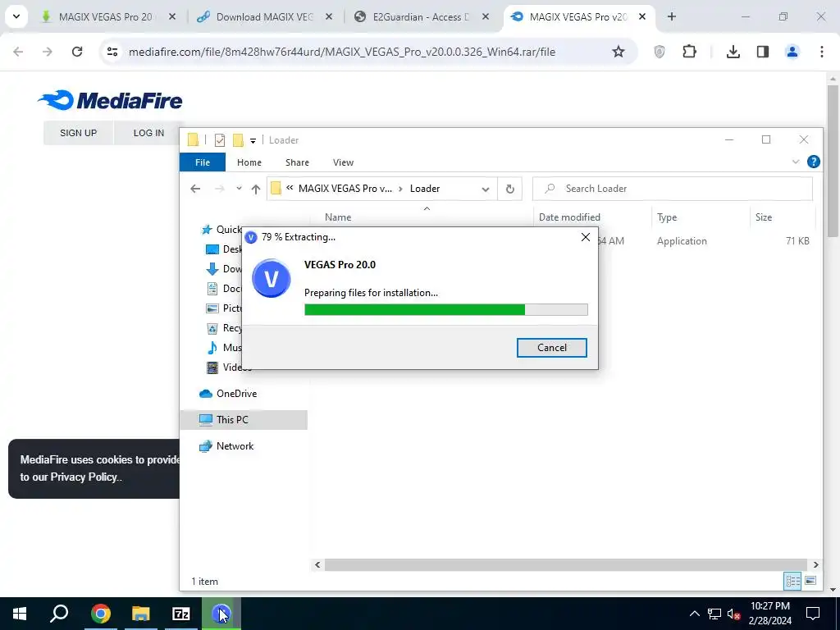Viewport: 840px width, 630px height.
Task: Click the 71 KB size cell
Action: coord(797,241)
